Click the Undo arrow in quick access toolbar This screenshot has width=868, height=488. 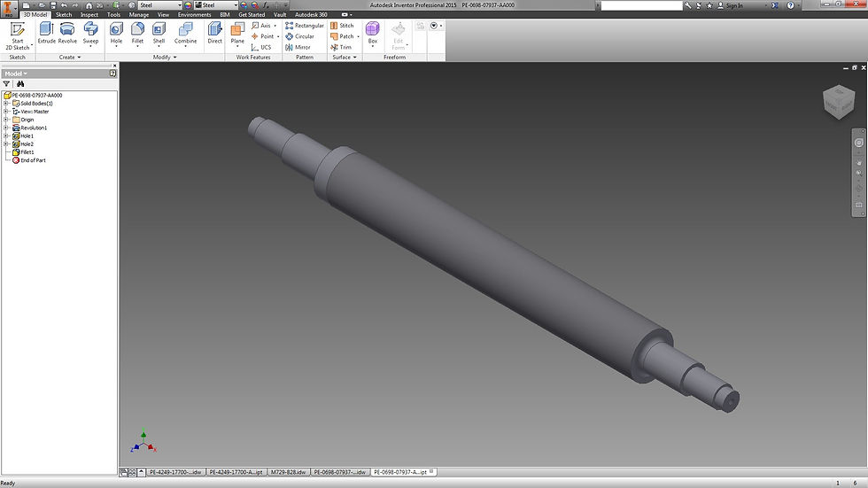pos(64,5)
